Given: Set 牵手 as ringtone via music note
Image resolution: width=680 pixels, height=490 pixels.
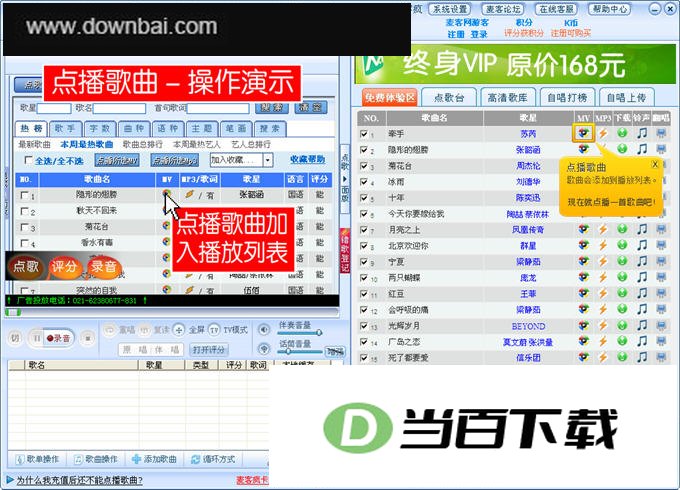Looking at the screenshot, I should coord(642,133).
